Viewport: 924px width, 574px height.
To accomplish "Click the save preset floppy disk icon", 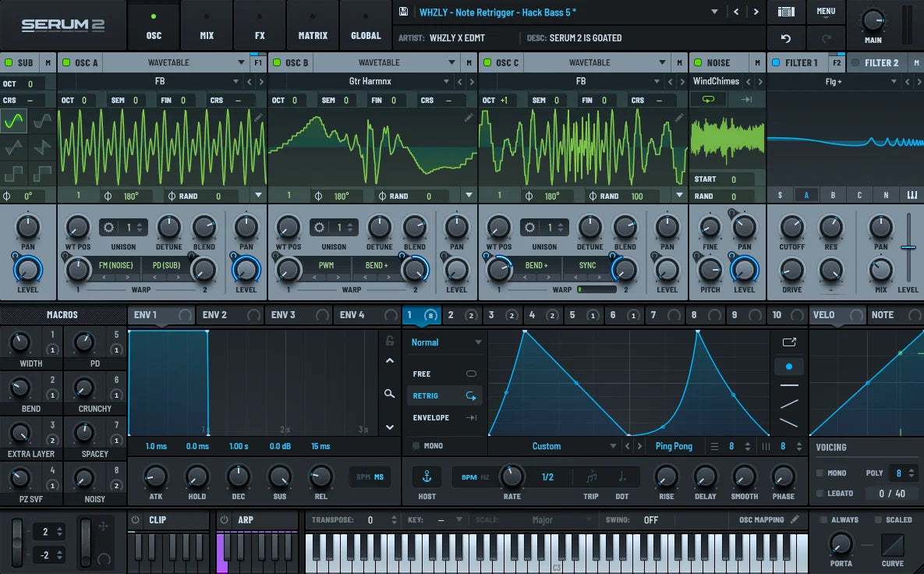I will tap(403, 12).
